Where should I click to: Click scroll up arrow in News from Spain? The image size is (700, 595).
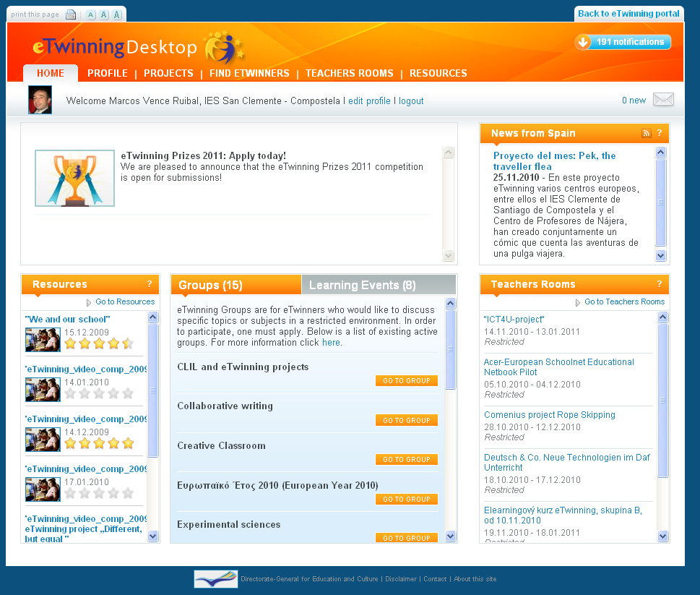tap(661, 152)
